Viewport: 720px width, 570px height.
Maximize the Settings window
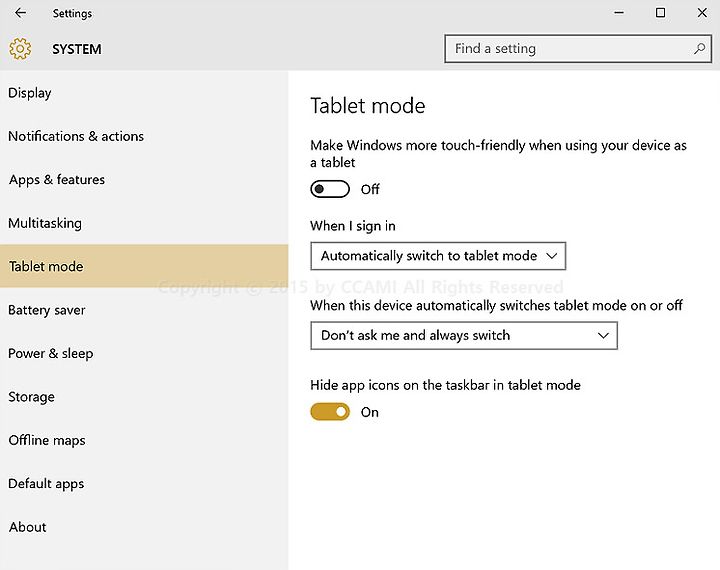[x=660, y=13]
